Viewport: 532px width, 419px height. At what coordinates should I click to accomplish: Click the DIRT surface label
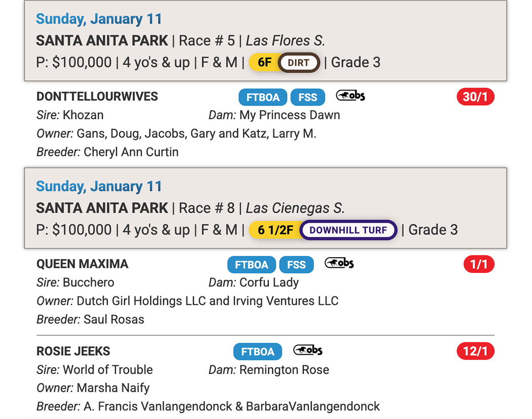(298, 63)
